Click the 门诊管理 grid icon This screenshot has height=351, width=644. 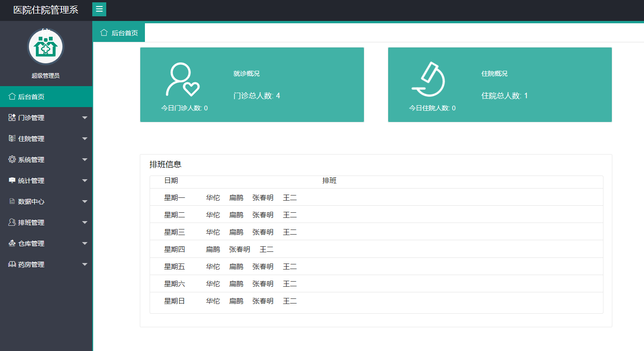coord(12,118)
